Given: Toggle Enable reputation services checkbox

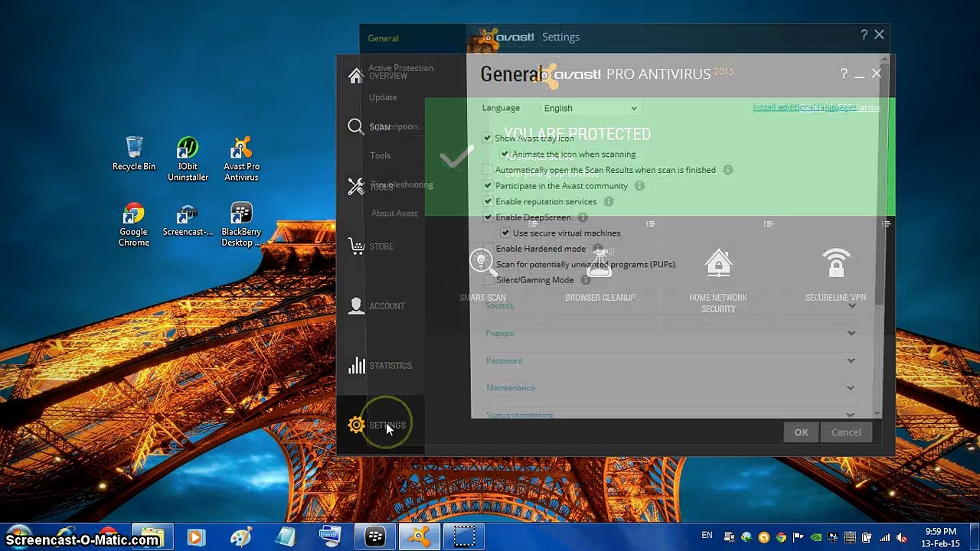Looking at the screenshot, I should click(488, 202).
